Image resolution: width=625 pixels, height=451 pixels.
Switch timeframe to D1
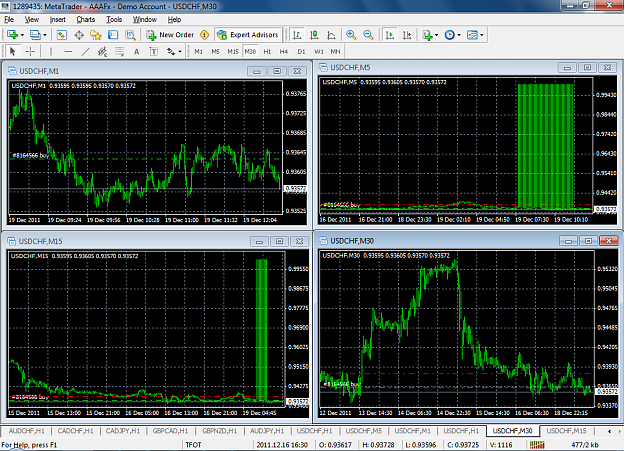pos(301,51)
